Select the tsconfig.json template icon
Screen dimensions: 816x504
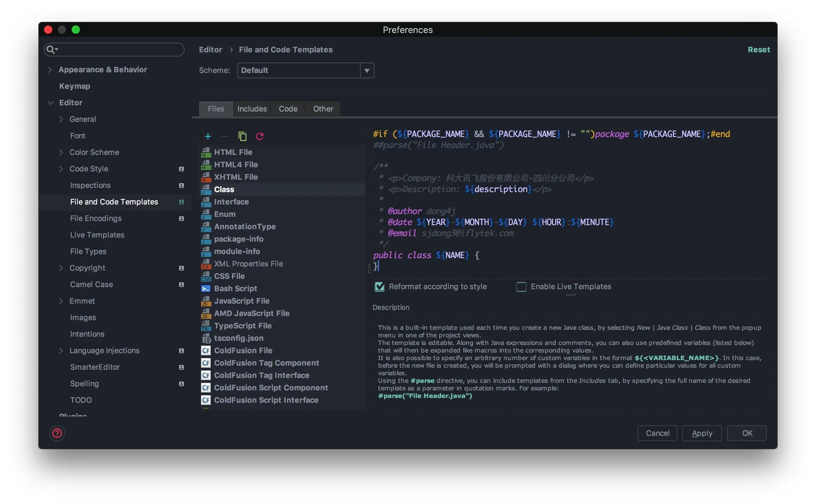[x=206, y=338]
